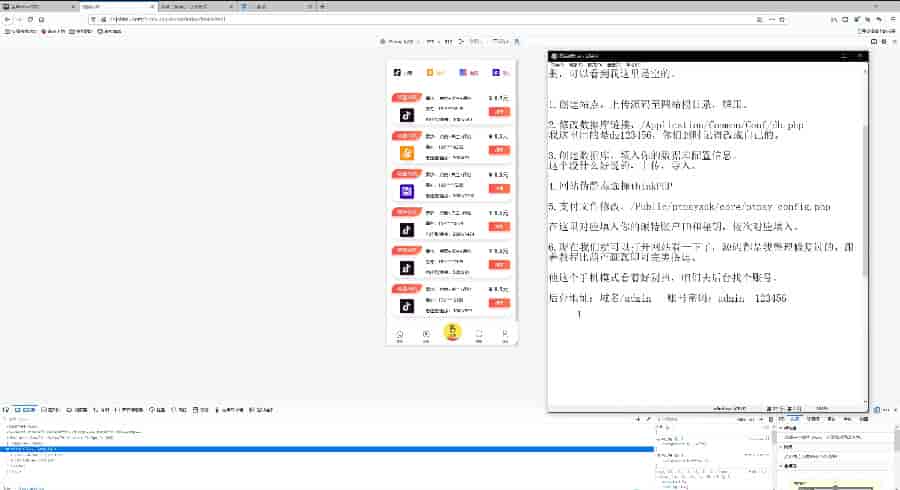This screenshot has width=900, height=490.
Task: Open the network throttling dropdown in responsive toolbar
Action: pos(475,42)
